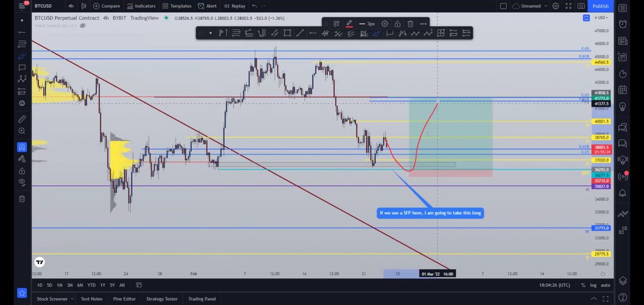Open drawing settings gear in floating toolbar
This screenshot has height=305, width=644.
pos(385,24)
